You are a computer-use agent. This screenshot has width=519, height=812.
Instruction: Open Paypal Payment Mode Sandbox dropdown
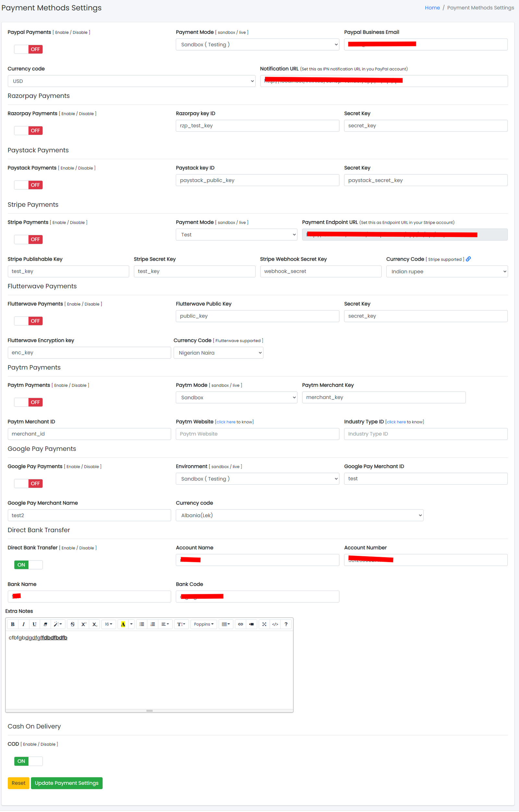(x=258, y=44)
